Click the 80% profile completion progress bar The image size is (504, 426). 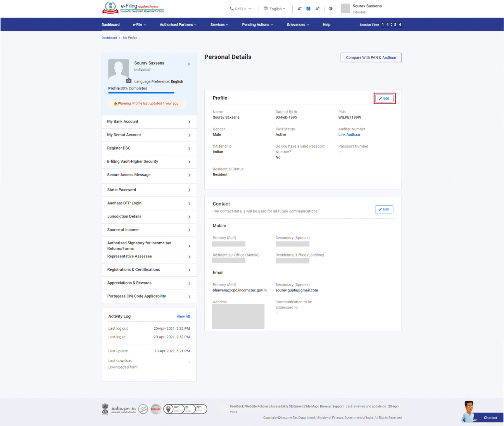(141, 93)
